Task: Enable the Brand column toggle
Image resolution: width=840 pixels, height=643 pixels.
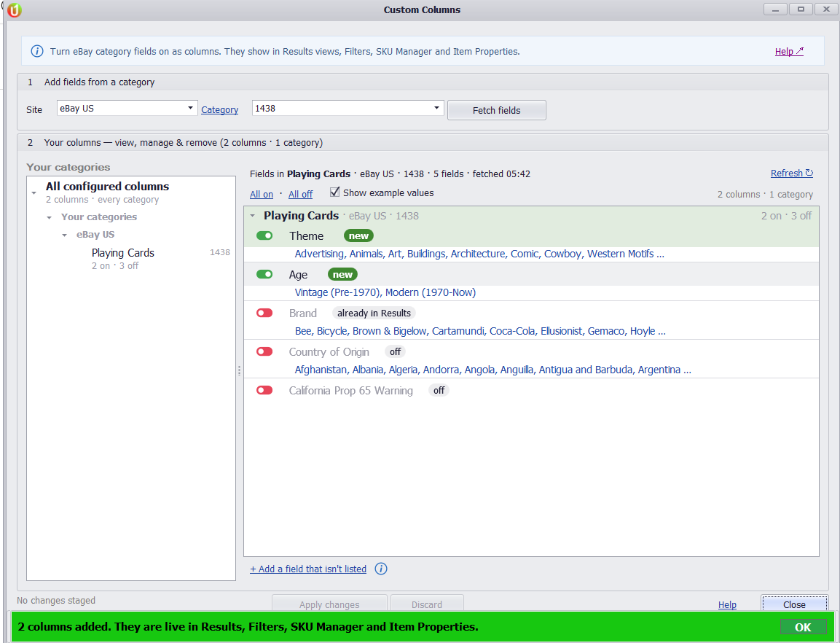Action: (x=264, y=313)
